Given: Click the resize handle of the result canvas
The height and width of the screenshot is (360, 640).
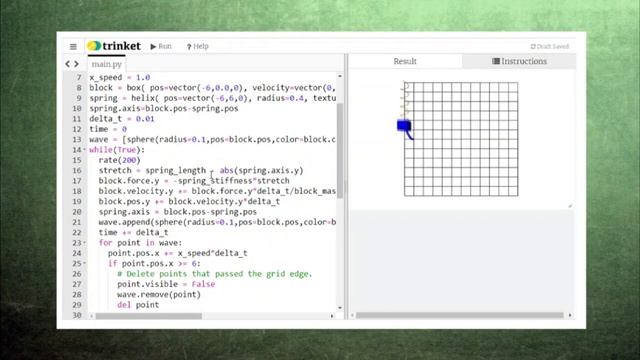Looking at the screenshot, I should pos(570,206).
